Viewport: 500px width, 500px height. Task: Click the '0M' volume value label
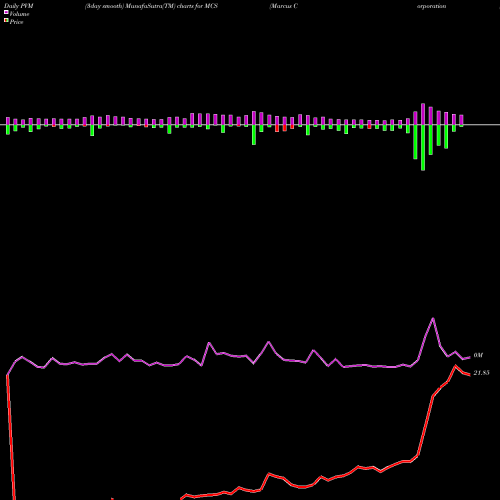point(478,355)
